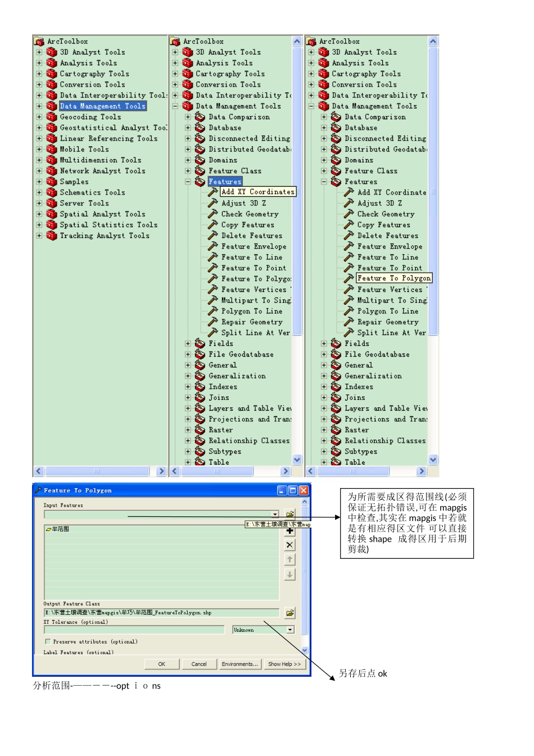
Task: Select the 牟范围 layer in input list
Action: [57, 529]
